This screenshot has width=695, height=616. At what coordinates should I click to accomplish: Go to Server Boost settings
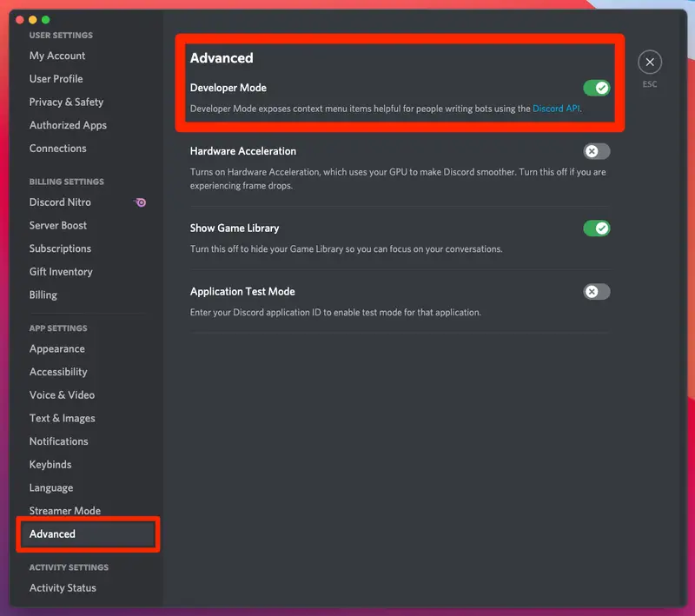tap(57, 225)
